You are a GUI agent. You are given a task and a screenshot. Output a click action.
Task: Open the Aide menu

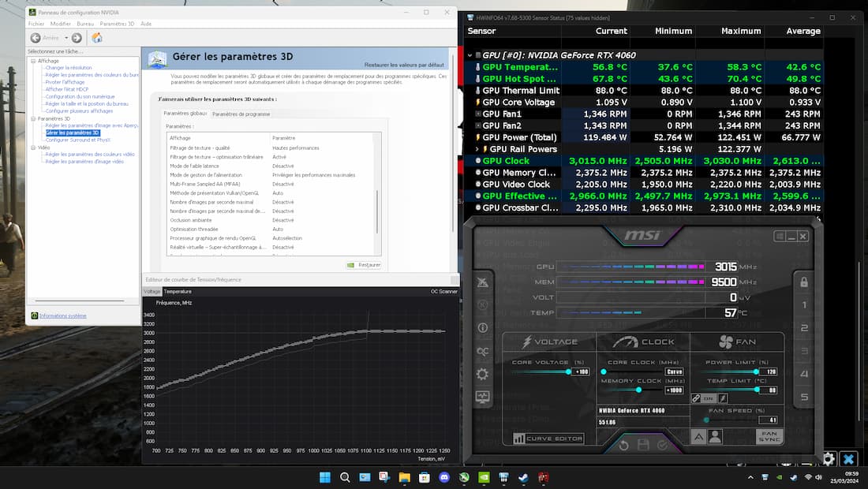(146, 24)
